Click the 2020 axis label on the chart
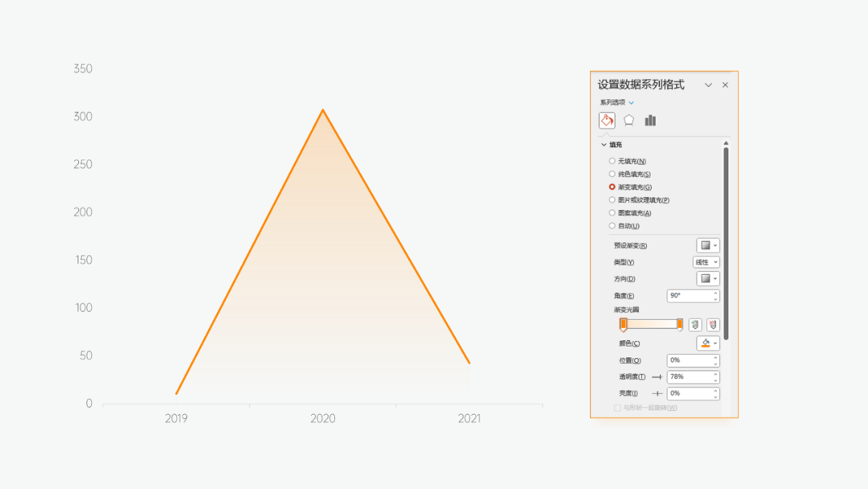Image resolution: width=868 pixels, height=489 pixels. 323,419
